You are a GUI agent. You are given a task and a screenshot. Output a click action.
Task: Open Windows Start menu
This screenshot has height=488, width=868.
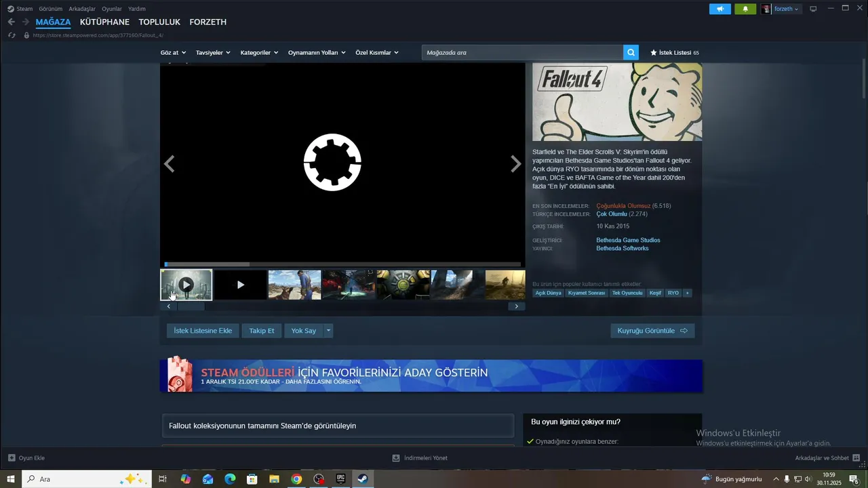coord(11,479)
